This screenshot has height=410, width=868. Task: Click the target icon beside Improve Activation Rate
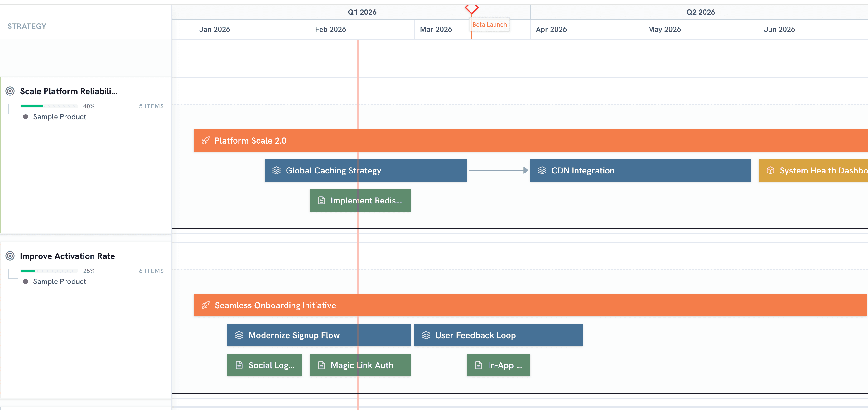(11, 256)
